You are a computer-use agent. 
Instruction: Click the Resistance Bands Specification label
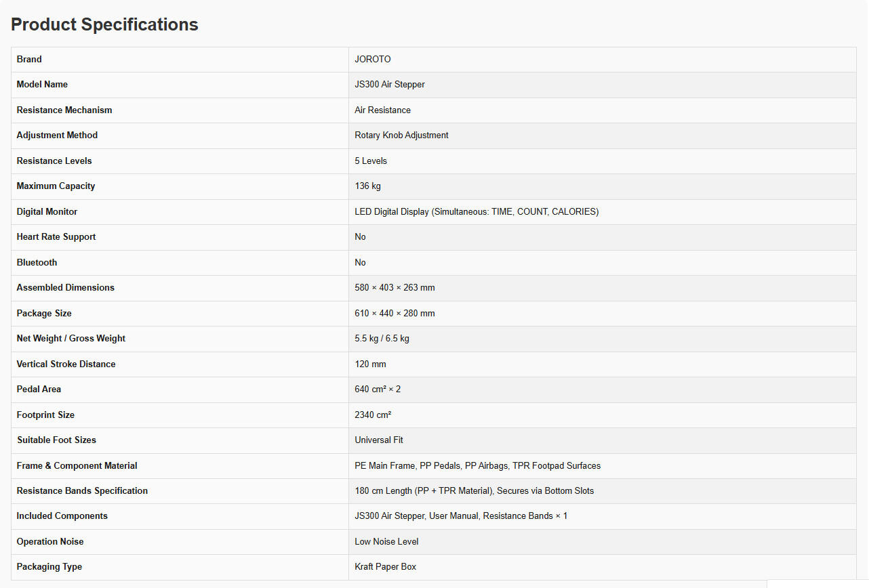coord(82,491)
